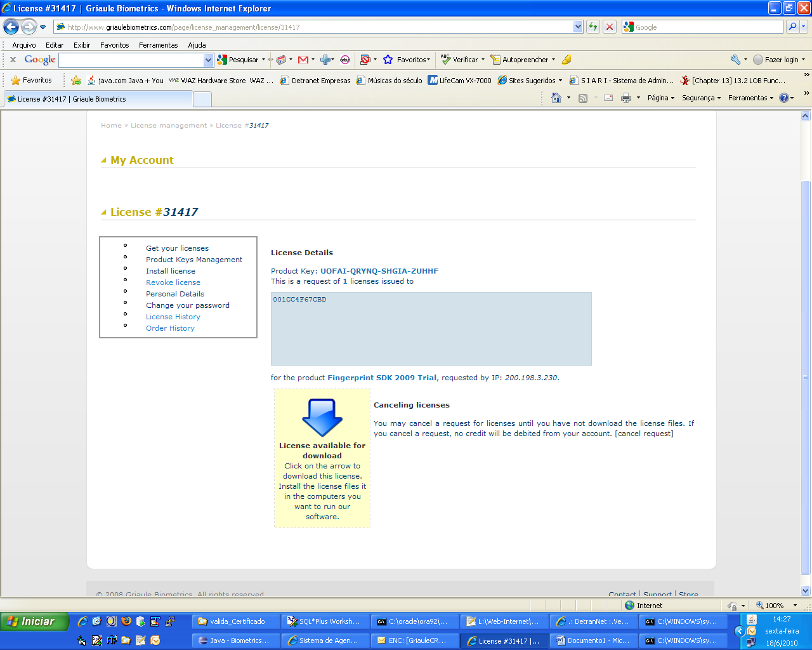Click the Help question mark icon
The width and height of the screenshot is (812, 650).
tap(784, 98)
